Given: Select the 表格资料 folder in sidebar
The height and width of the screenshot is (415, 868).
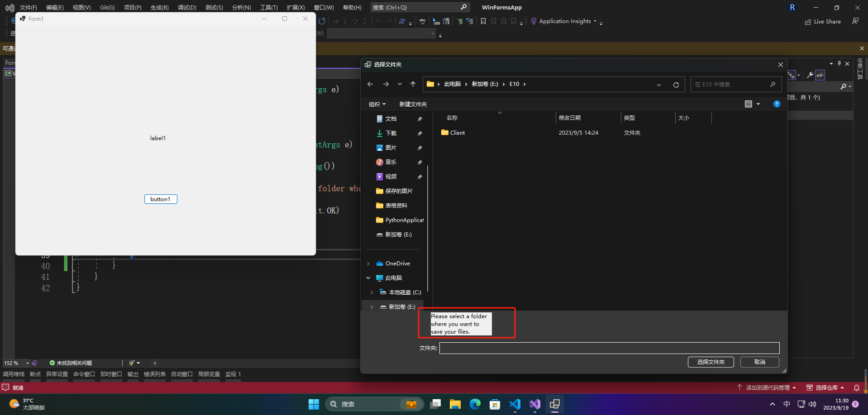Looking at the screenshot, I should tap(392, 206).
